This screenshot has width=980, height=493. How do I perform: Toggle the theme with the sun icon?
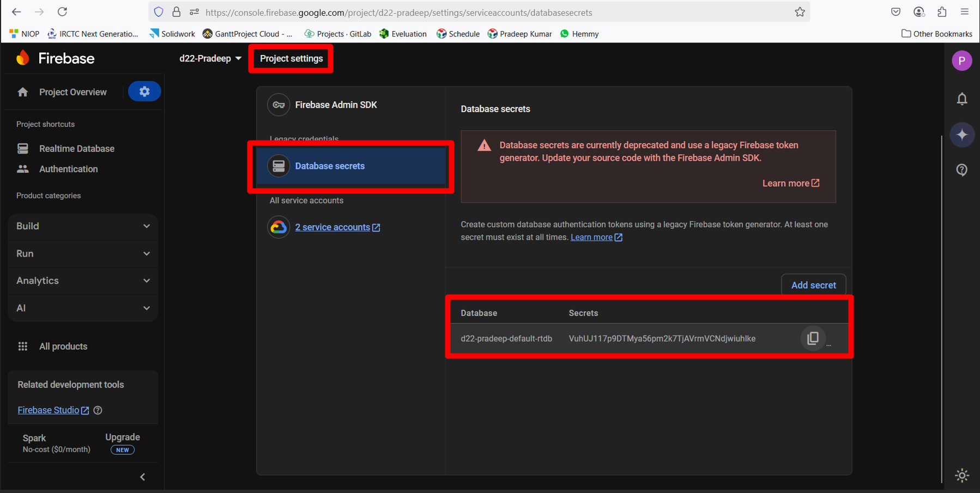pyautogui.click(x=962, y=475)
